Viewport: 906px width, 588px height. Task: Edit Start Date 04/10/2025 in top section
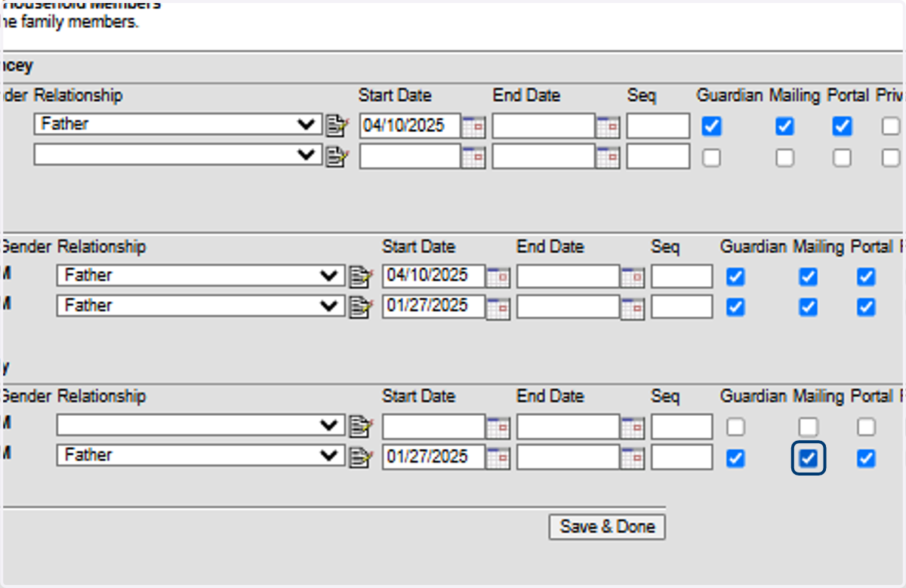click(410, 125)
